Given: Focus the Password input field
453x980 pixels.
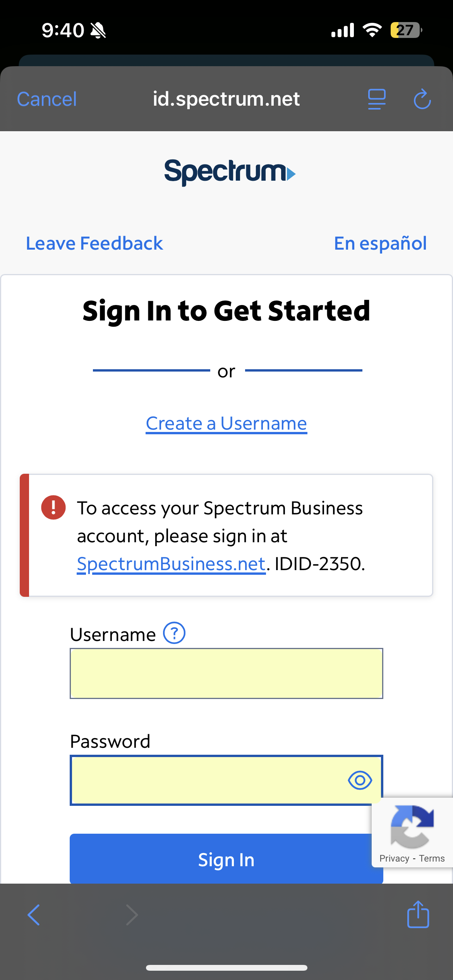Looking at the screenshot, I should [209, 780].
